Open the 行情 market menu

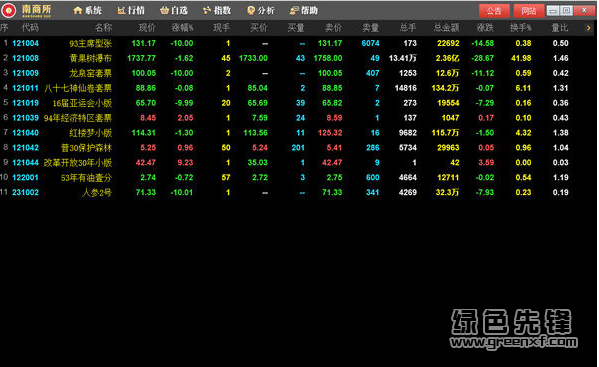[x=131, y=10]
